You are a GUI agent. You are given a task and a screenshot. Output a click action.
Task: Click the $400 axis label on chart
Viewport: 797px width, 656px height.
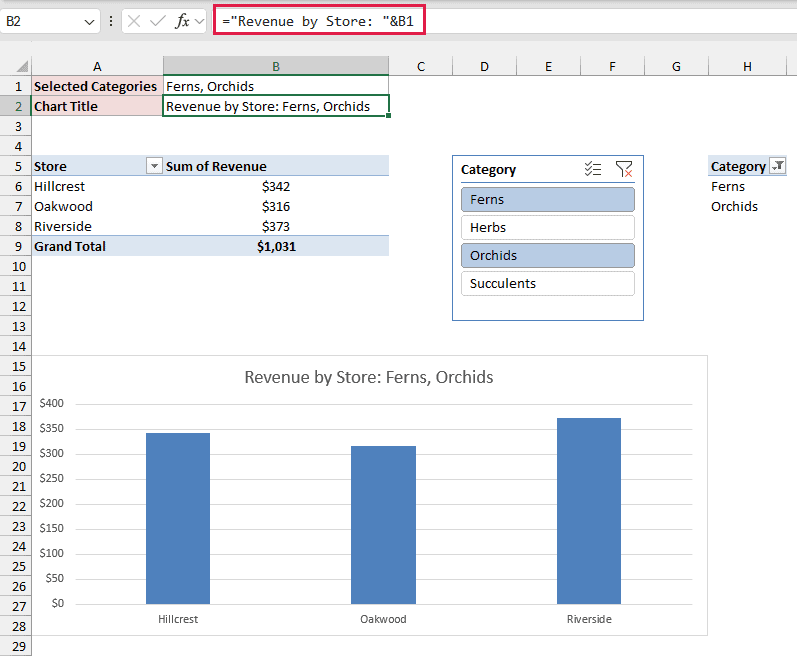point(52,403)
